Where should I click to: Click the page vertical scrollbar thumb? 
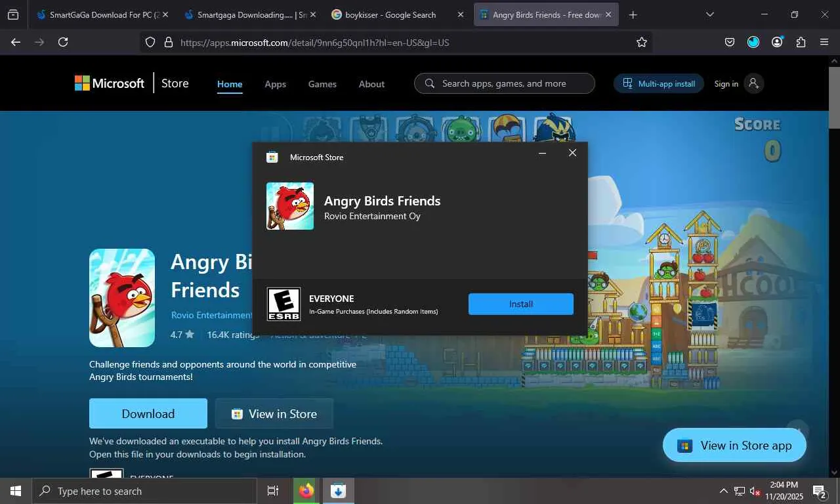click(x=834, y=97)
